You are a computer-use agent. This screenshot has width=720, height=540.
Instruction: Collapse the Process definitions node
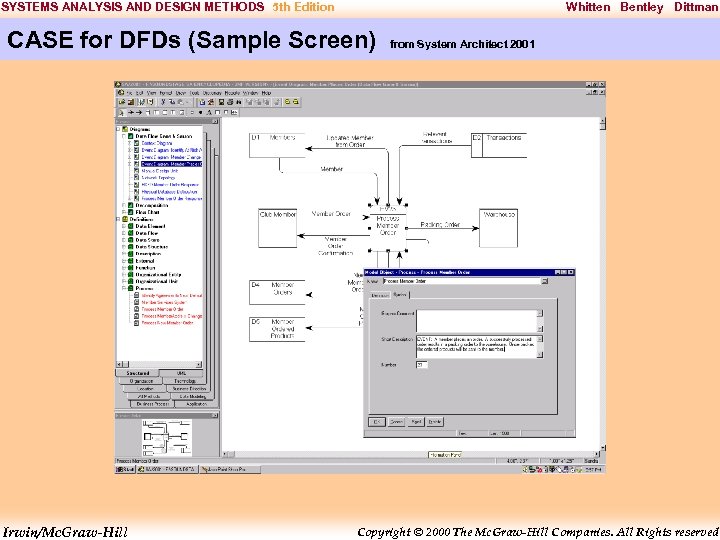[x=124, y=288]
